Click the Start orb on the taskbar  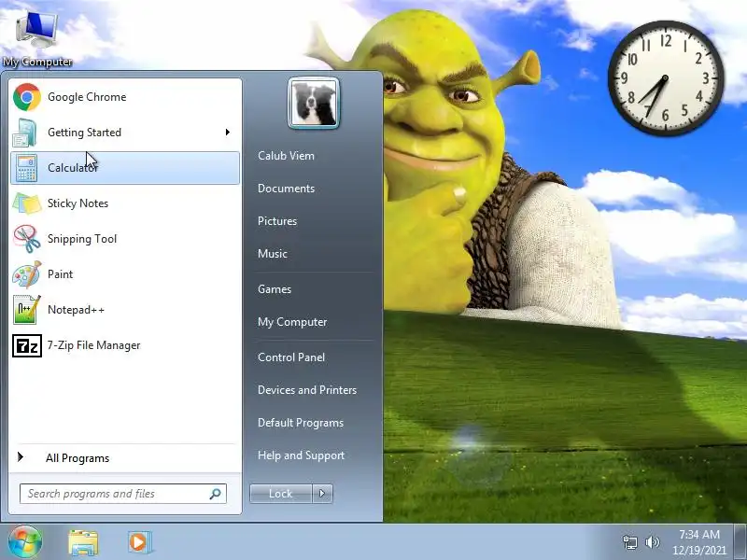click(x=25, y=542)
